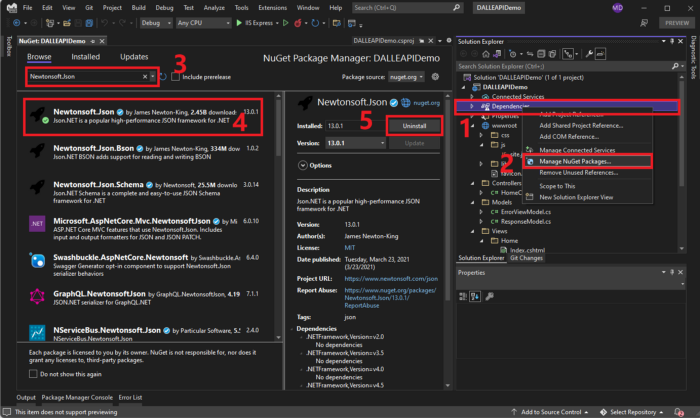700x418 pixels.
Task: Toggle the Include prerelease checkbox
Action: tap(175, 77)
